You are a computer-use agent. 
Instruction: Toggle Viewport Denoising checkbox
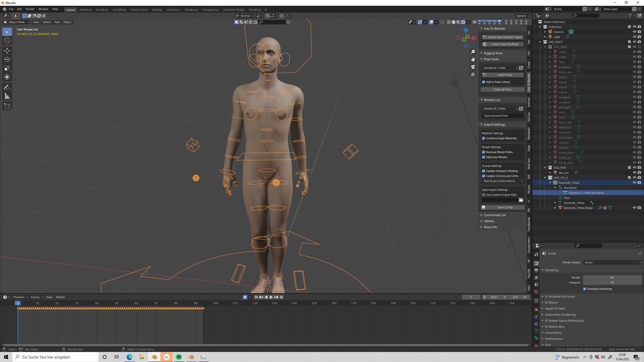(585, 289)
